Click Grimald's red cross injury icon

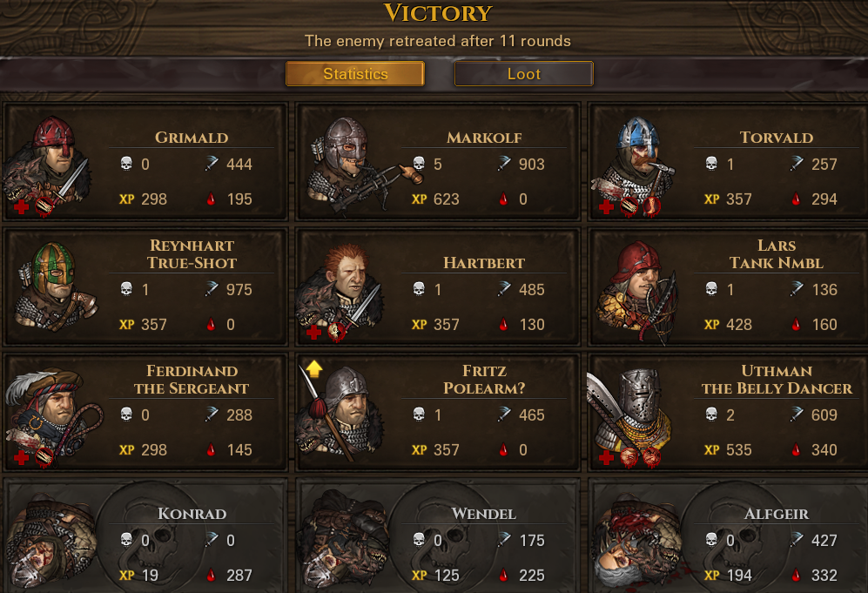[21, 207]
